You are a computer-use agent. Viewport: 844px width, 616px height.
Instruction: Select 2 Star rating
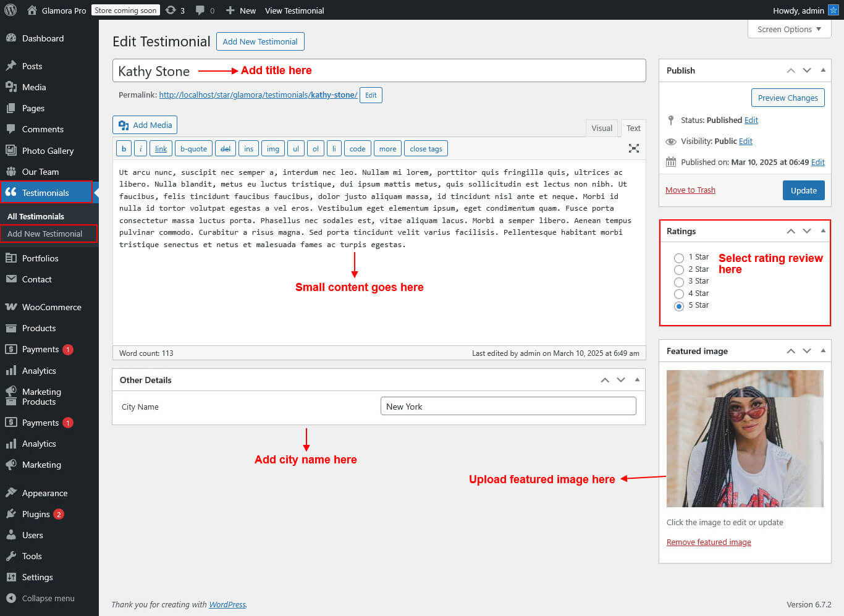pyautogui.click(x=678, y=269)
